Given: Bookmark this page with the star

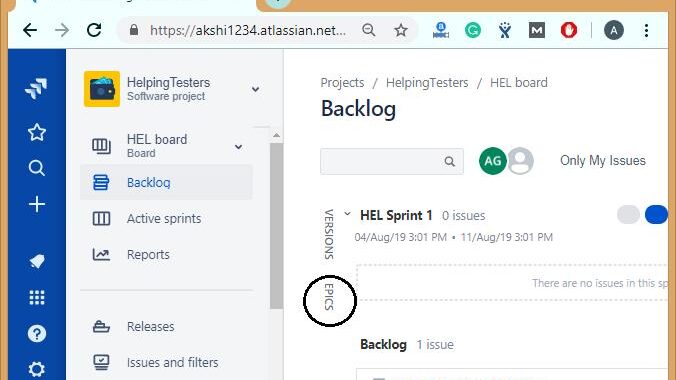Looking at the screenshot, I should [401, 30].
